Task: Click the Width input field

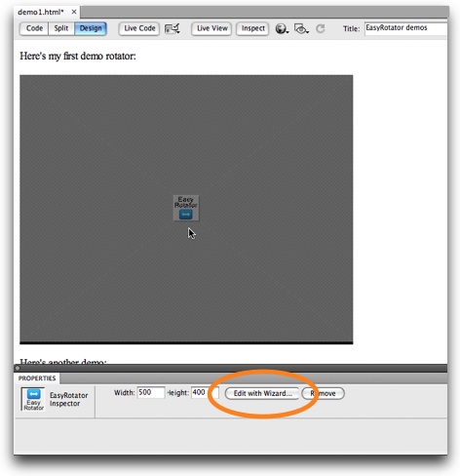Action: (151, 392)
